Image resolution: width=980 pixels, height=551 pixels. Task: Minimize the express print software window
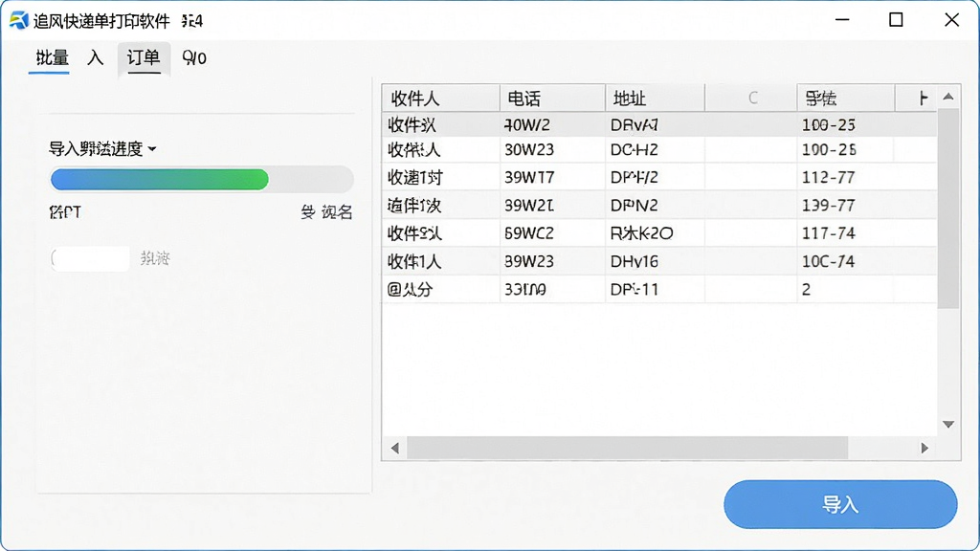(x=842, y=20)
